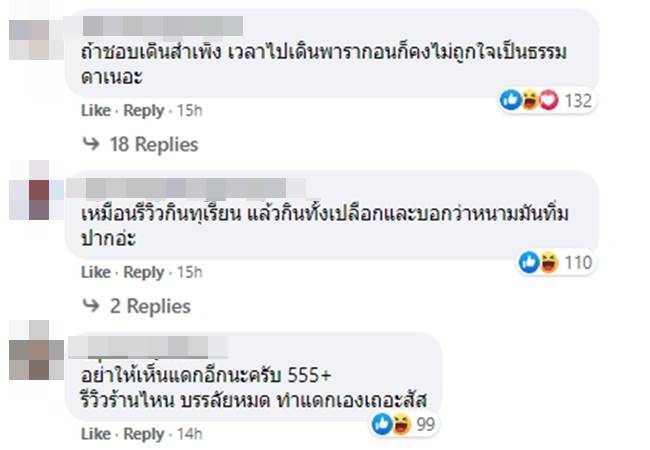The image size is (650, 450).
Task: Like the first comment about สำเพ็ง
Action: click(x=95, y=110)
